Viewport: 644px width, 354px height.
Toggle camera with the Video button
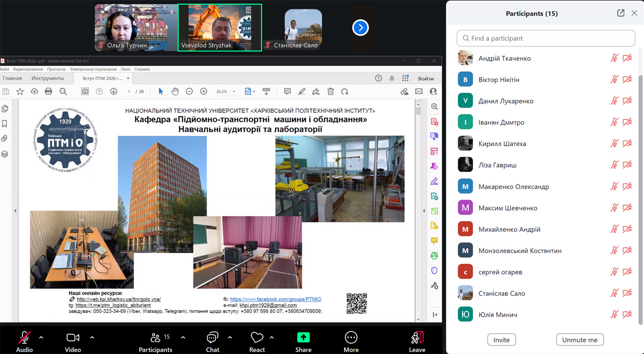tap(73, 340)
